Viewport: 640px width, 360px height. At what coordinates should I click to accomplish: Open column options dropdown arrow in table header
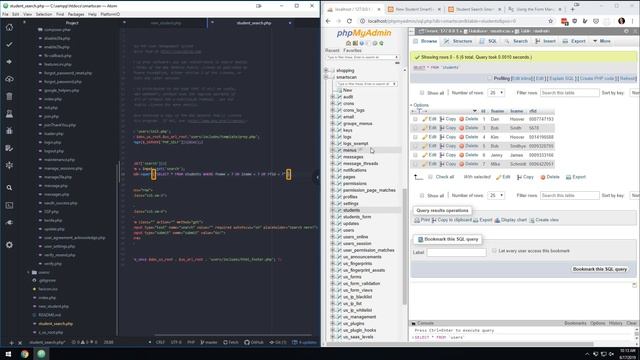[474, 111]
